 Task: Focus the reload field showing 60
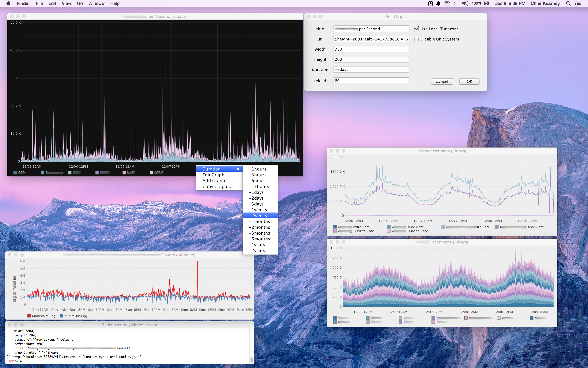pyautogui.click(x=371, y=81)
